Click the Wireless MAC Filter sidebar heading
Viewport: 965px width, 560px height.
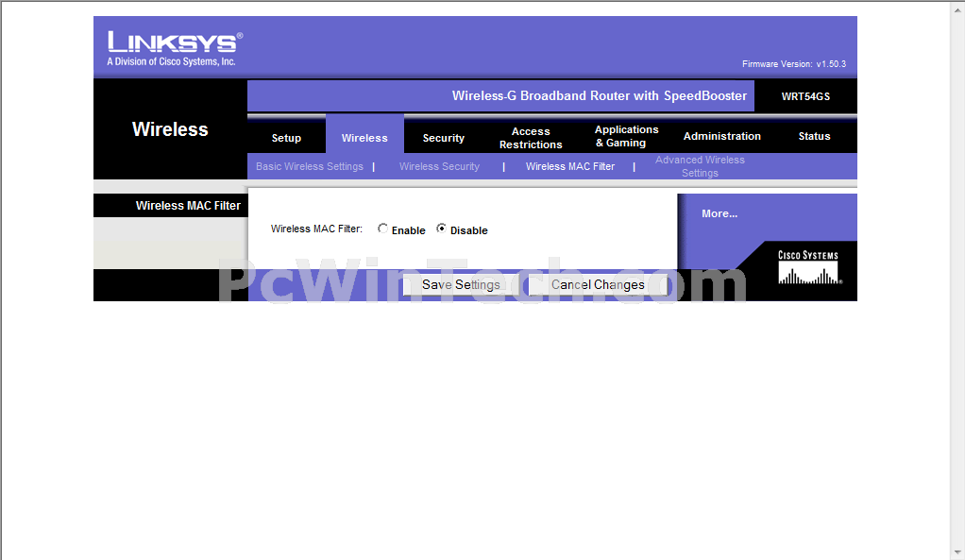click(x=188, y=206)
